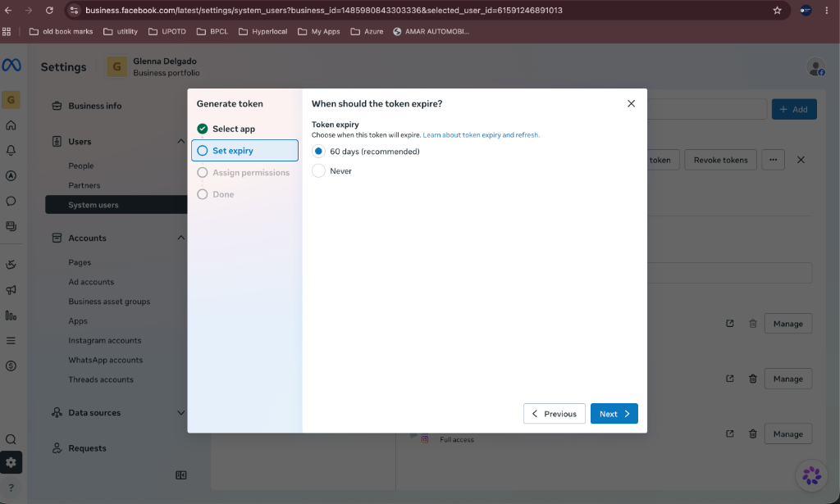The width and height of the screenshot is (840, 504).
Task: Open Business info in settings menu
Action: (95, 106)
